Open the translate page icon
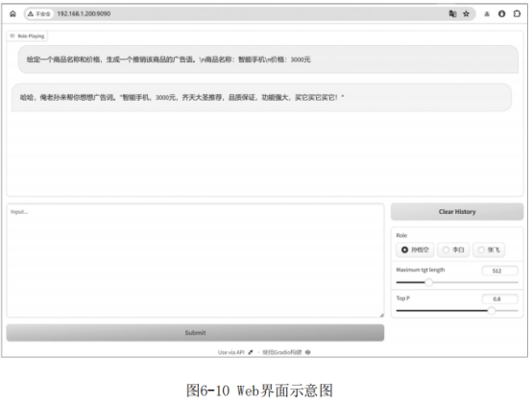Screen dimensions: 532x403 452,13
